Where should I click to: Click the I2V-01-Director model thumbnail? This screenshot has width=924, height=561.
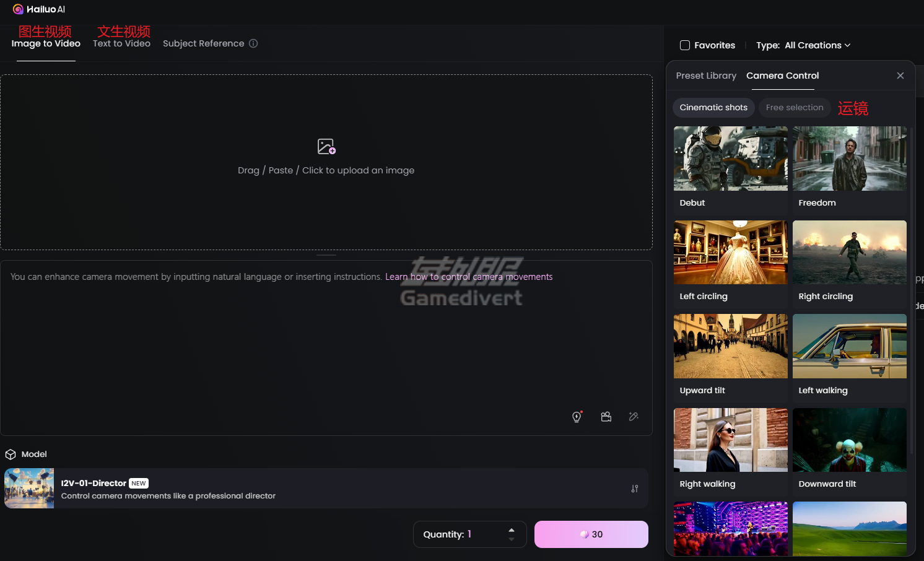click(29, 489)
